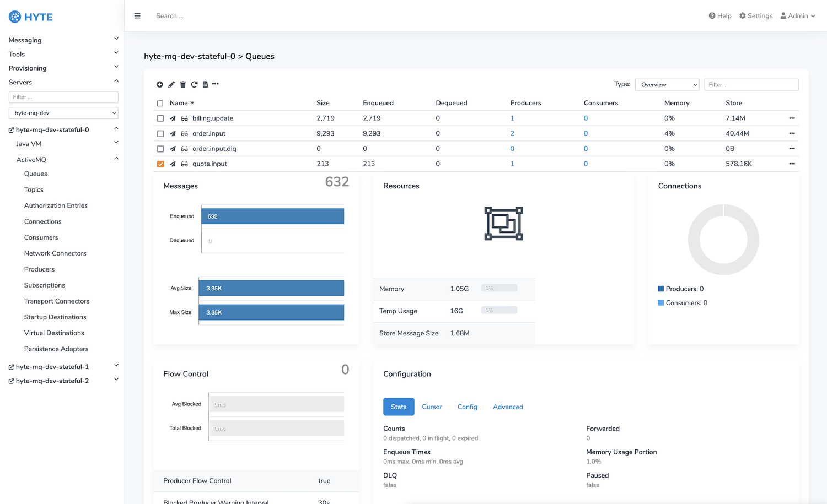Image resolution: width=827 pixels, height=504 pixels.
Task: Switch to the Cursor configuration tab
Action: tap(432, 407)
